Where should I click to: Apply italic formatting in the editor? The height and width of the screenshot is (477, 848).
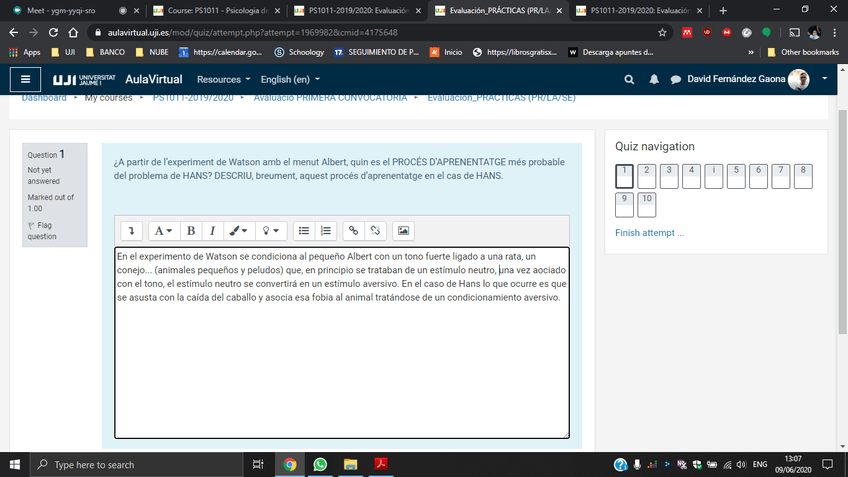(x=213, y=231)
